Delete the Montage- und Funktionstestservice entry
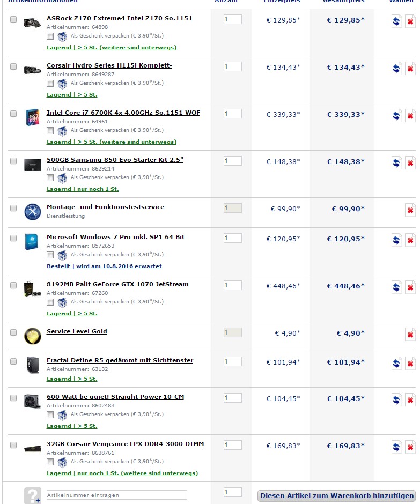 (410, 210)
